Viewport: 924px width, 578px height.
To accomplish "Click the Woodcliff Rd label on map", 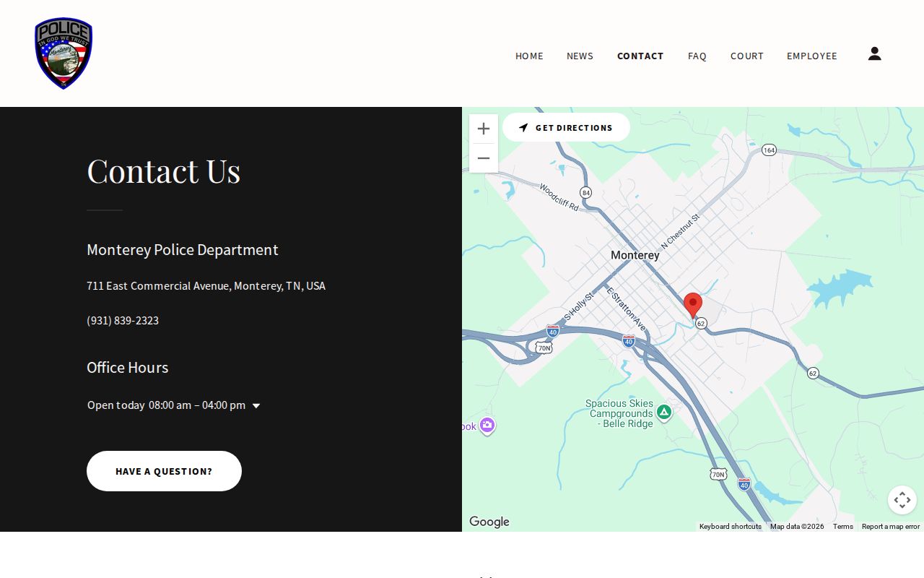I will (559, 197).
